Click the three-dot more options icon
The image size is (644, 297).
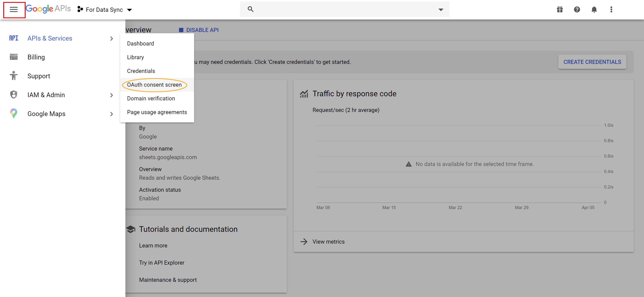click(x=611, y=9)
